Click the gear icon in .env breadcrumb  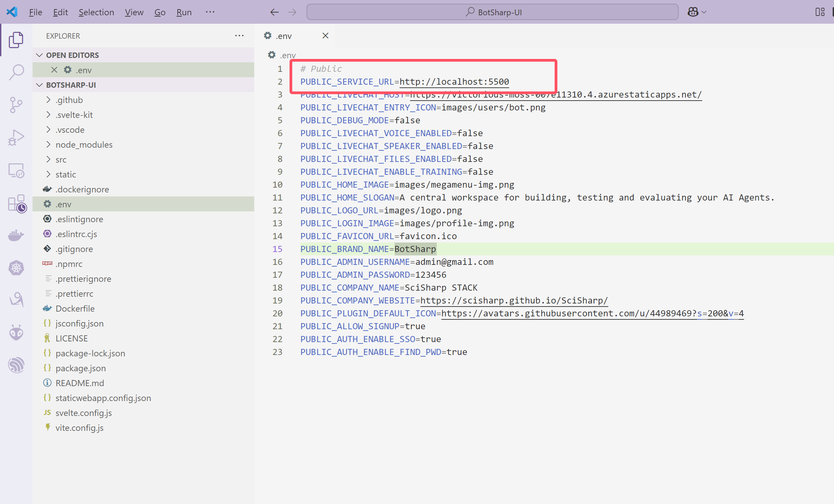pos(272,55)
